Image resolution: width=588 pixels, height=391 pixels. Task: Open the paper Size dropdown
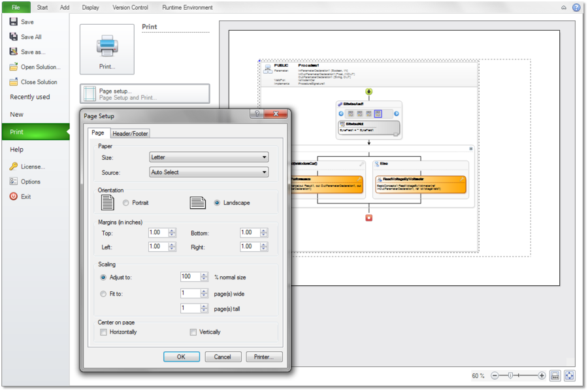point(209,157)
